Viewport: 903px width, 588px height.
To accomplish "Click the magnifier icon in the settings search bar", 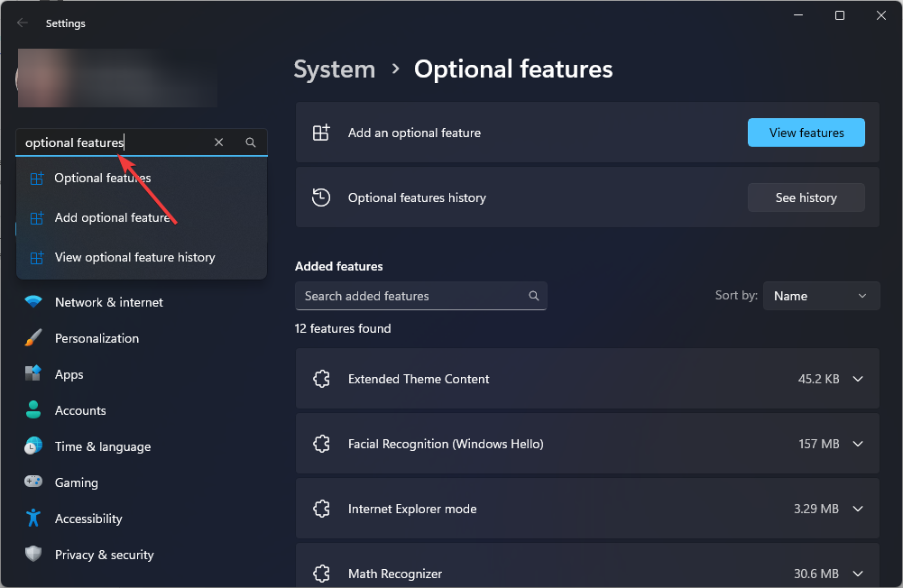I will click(250, 142).
